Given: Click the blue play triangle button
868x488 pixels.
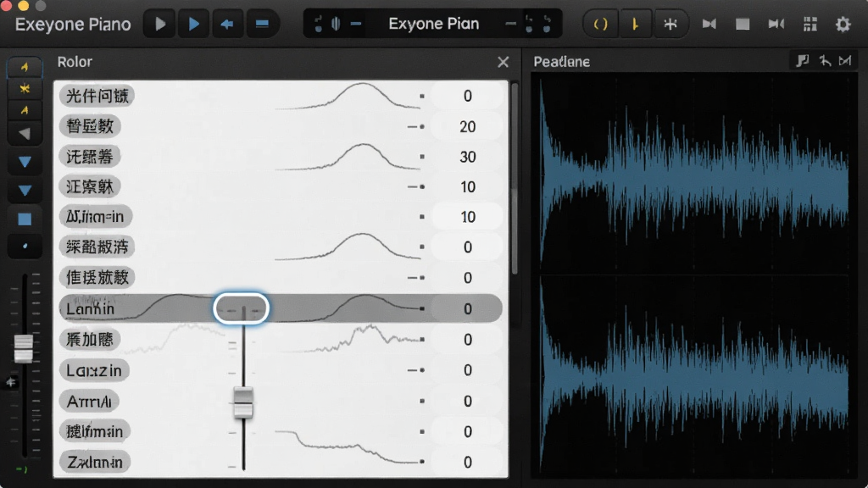Looking at the screenshot, I should pyautogui.click(x=194, y=24).
